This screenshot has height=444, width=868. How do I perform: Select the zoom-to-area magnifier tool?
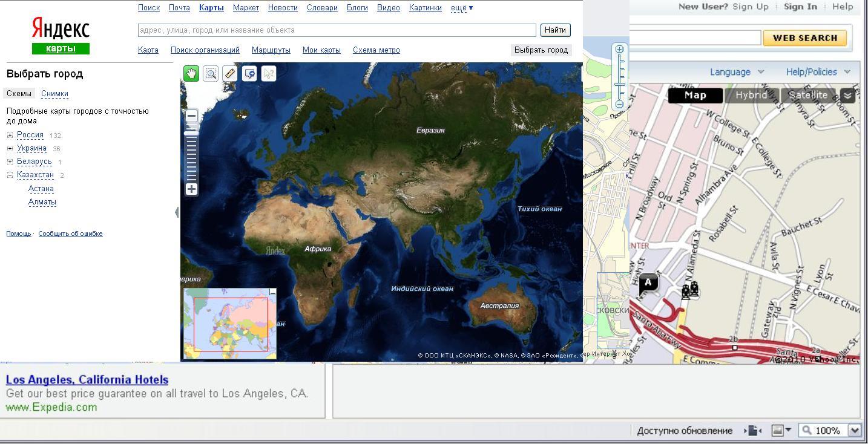(211, 74)
